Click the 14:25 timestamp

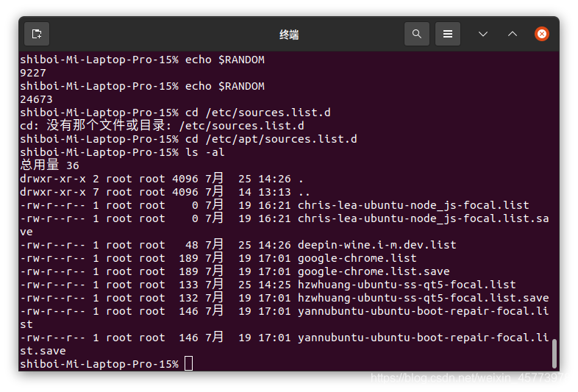274,285
